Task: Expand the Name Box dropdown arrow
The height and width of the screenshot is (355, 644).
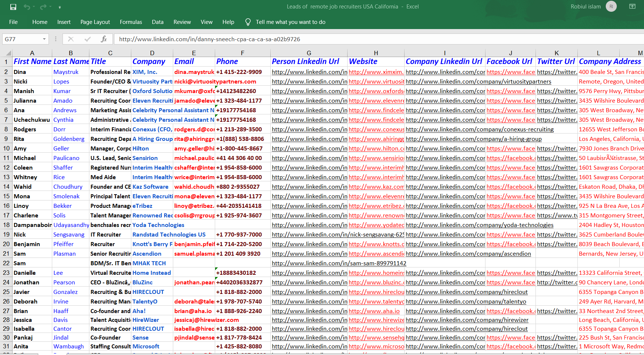Action: (x=44, y=39)
